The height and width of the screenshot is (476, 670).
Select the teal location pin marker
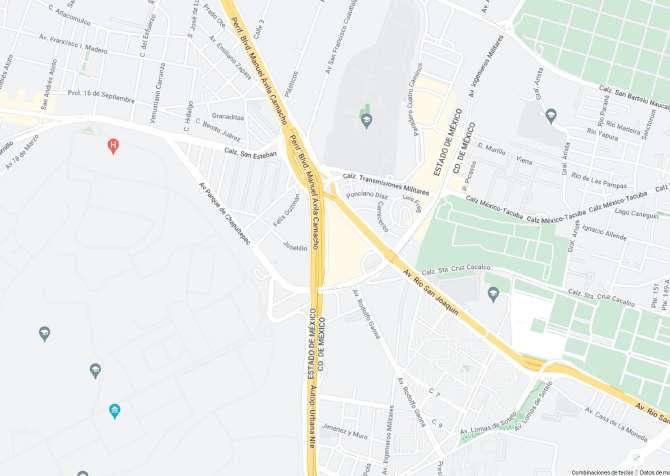tap(115, 411)
